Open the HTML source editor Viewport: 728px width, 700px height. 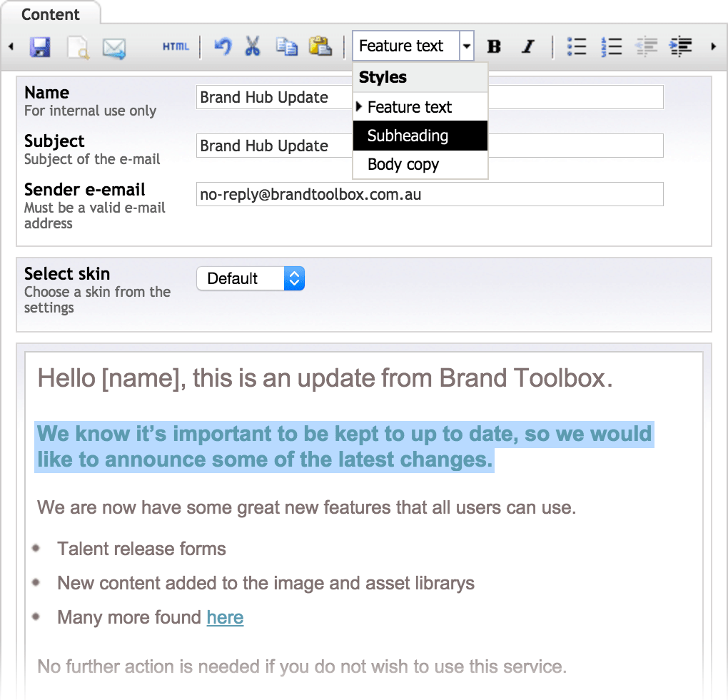click(176, 47)
